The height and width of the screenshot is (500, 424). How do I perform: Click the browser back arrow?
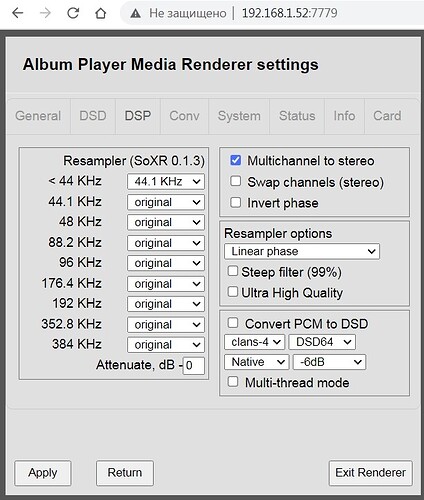click(17, 13)
